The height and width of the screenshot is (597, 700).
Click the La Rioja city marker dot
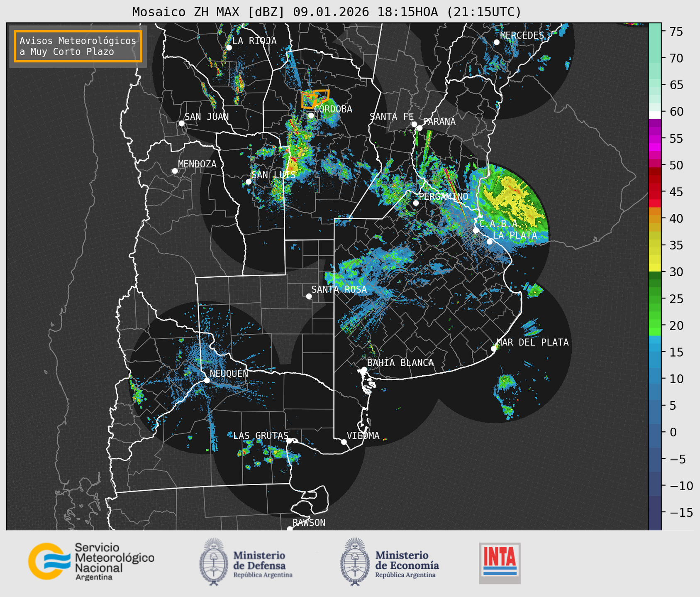(229, 48)
